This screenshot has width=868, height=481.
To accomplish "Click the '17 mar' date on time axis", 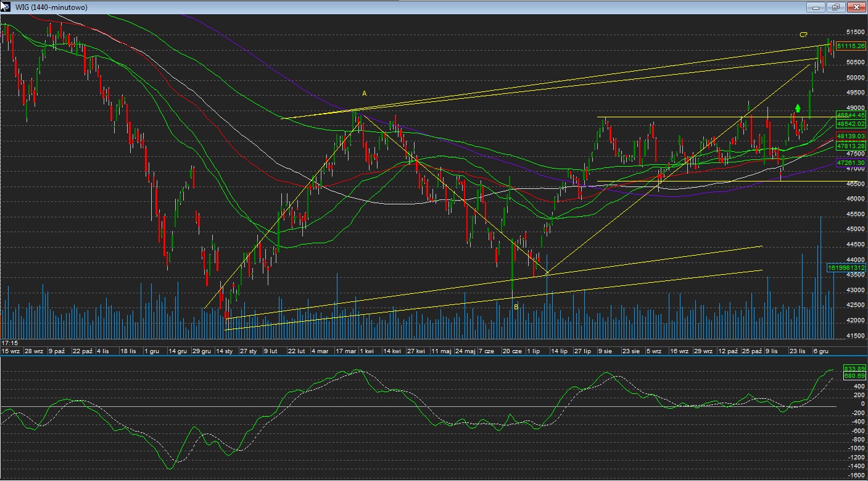I will (x=345, y=351).
